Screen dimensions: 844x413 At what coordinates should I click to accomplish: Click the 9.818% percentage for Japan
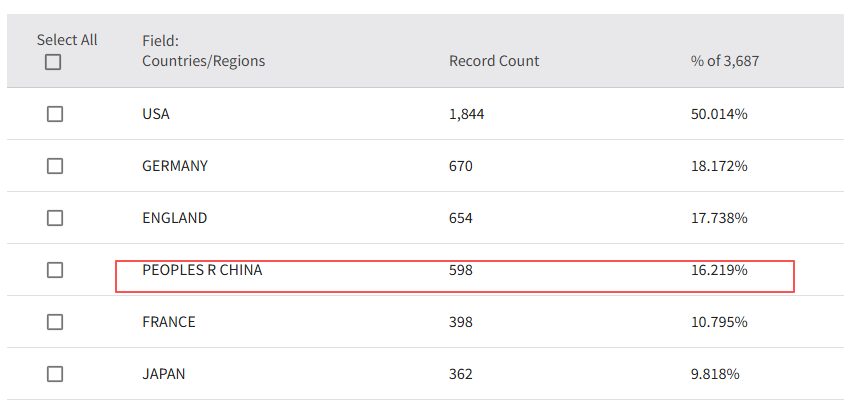coord(715,374)
